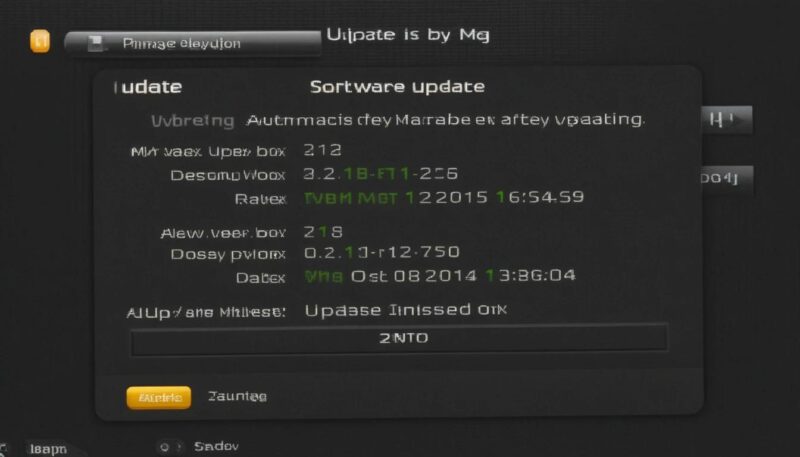The image size is (800, 457).
Task: Click the partial icon in bottom-left corner
Action: [3, 450]
